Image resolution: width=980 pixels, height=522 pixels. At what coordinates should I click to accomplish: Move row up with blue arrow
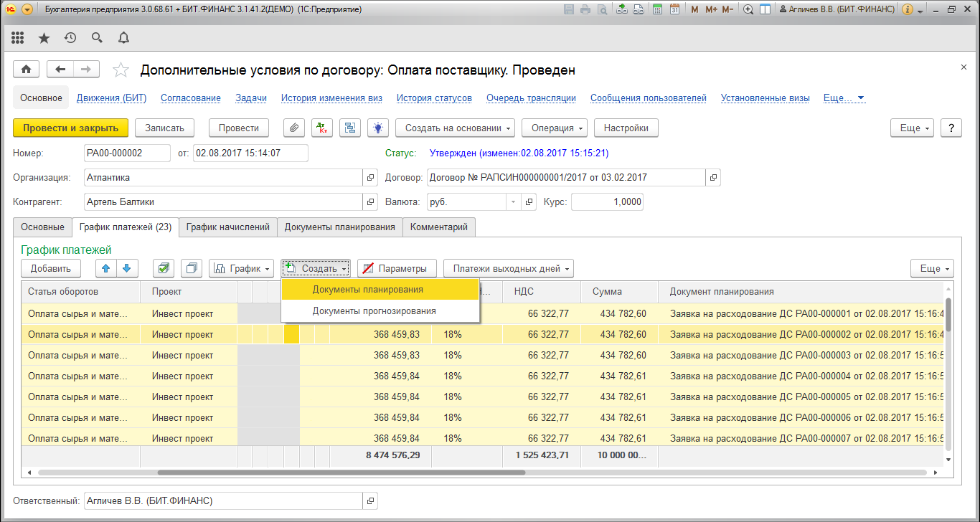(108, 269)
